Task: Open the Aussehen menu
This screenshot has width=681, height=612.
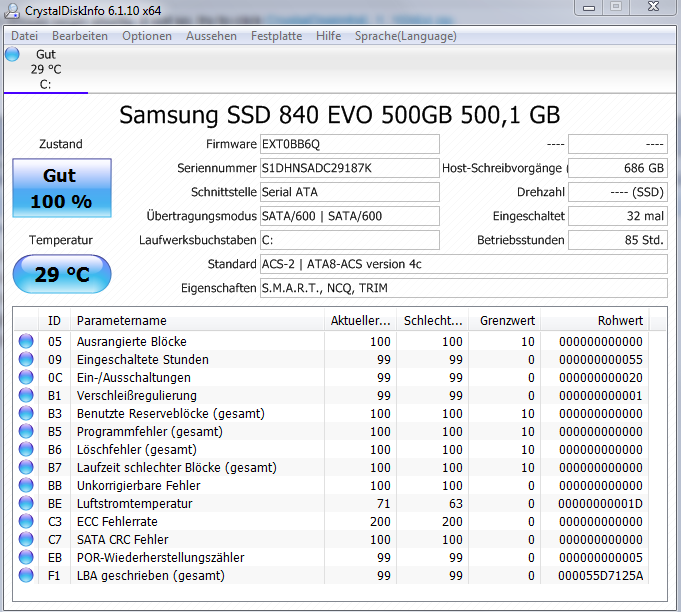Action: click(212, 36)
